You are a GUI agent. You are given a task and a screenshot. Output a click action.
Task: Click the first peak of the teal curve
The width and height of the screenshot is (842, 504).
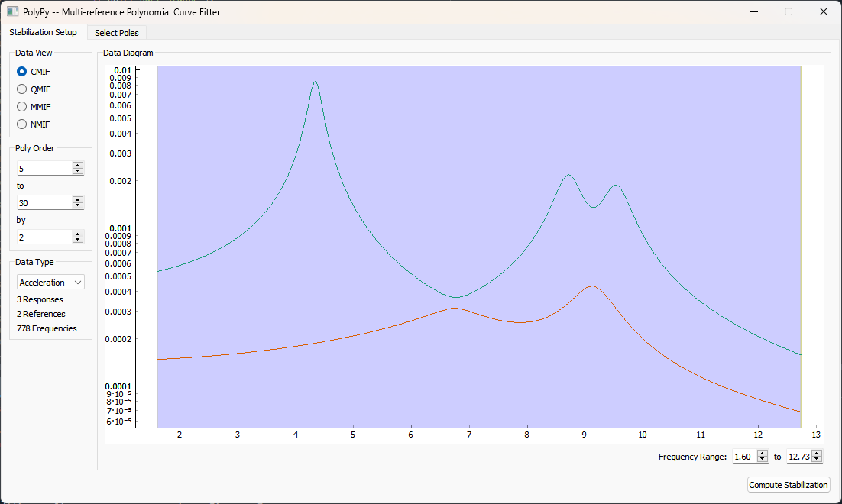pyautogui.click(x=315, y=82)
